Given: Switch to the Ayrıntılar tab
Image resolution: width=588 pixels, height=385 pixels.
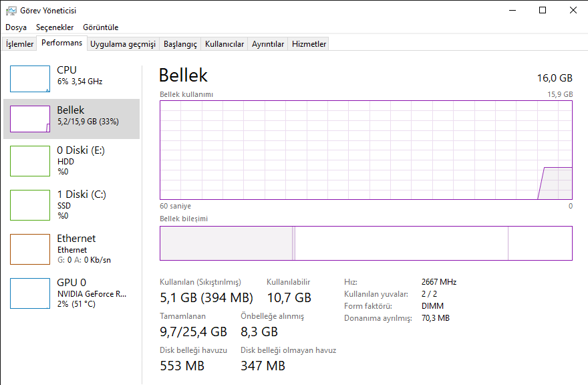Looking at the screenshot, I should coord(268,44).
